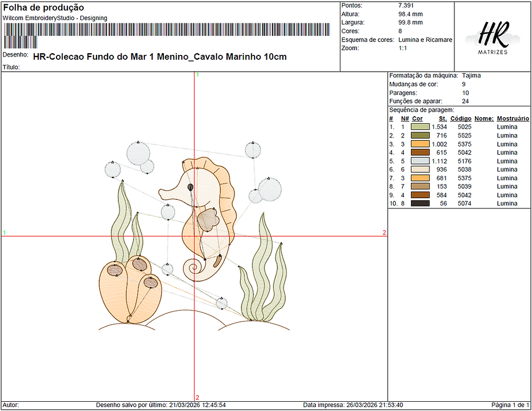Click the machine format 'Tajima'
532x411 pixels.
coord(471,75)
